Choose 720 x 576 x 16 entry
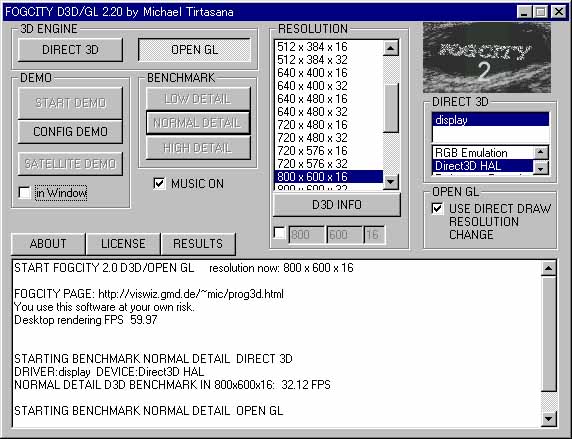Image resolution: width=572 pixels, height=439 pixels. [329, 151]
